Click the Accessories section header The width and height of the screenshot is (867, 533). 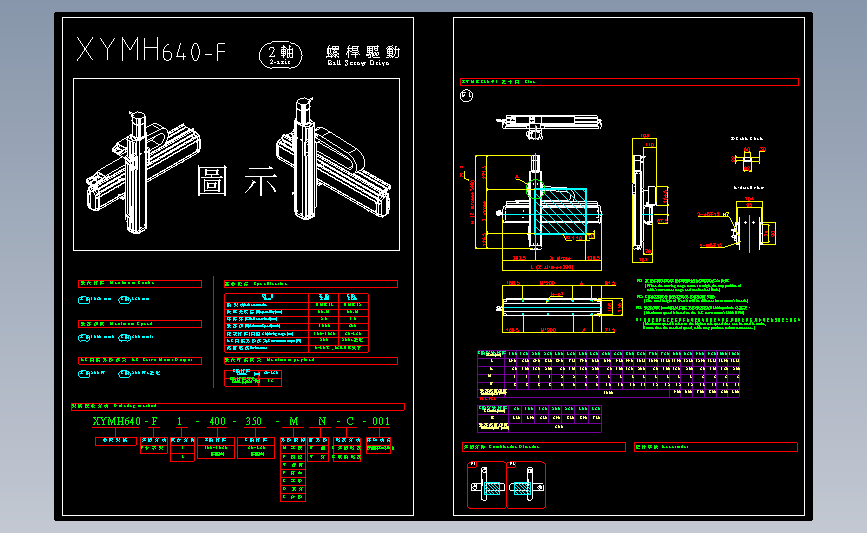[716, 447]
